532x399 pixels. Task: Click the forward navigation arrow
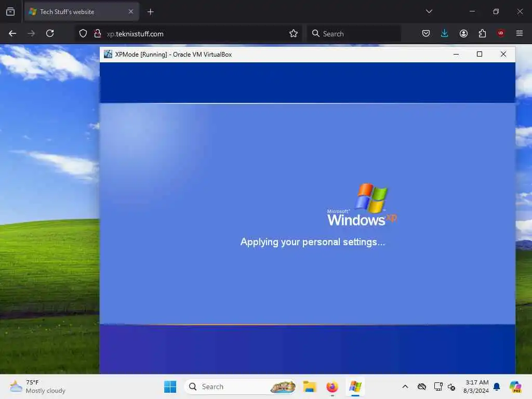[31, 33]
